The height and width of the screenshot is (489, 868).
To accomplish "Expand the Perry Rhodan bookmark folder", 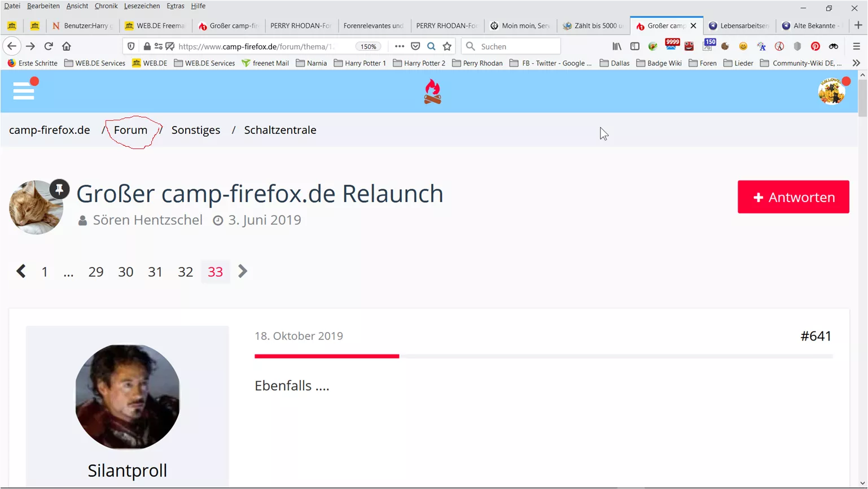I will [477, 63].
